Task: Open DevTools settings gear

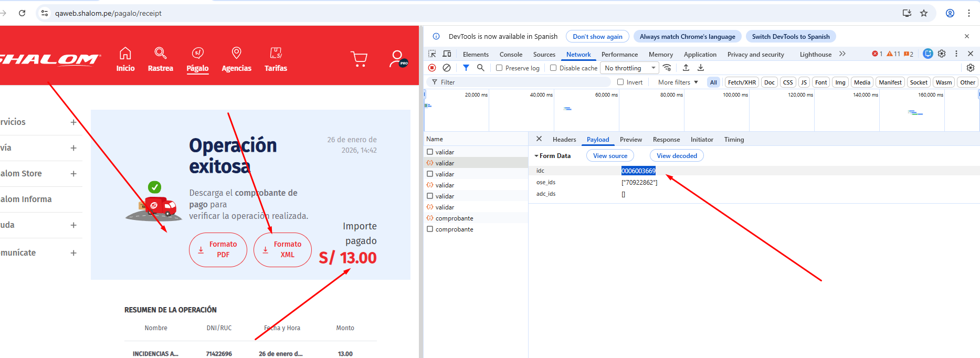Action: pos(942,54)
